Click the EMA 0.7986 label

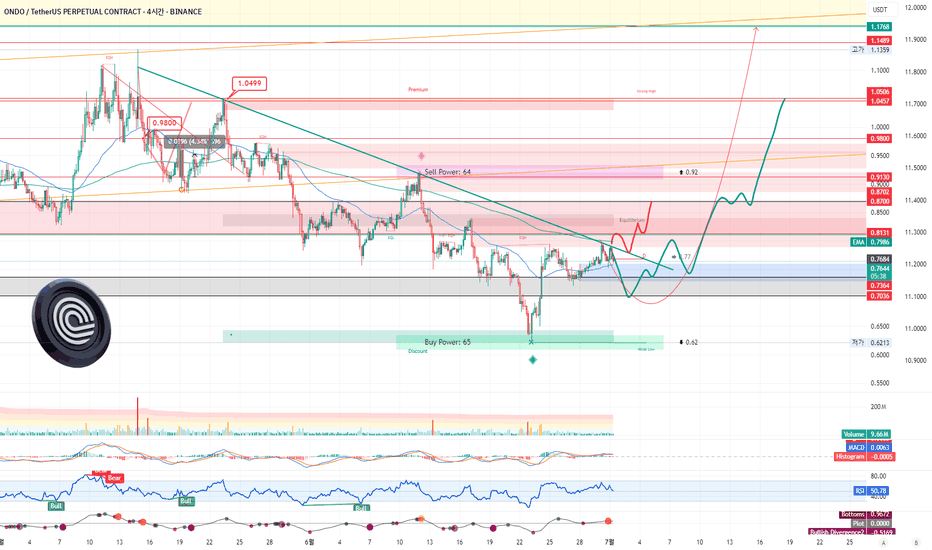click(x=871, y=242)
